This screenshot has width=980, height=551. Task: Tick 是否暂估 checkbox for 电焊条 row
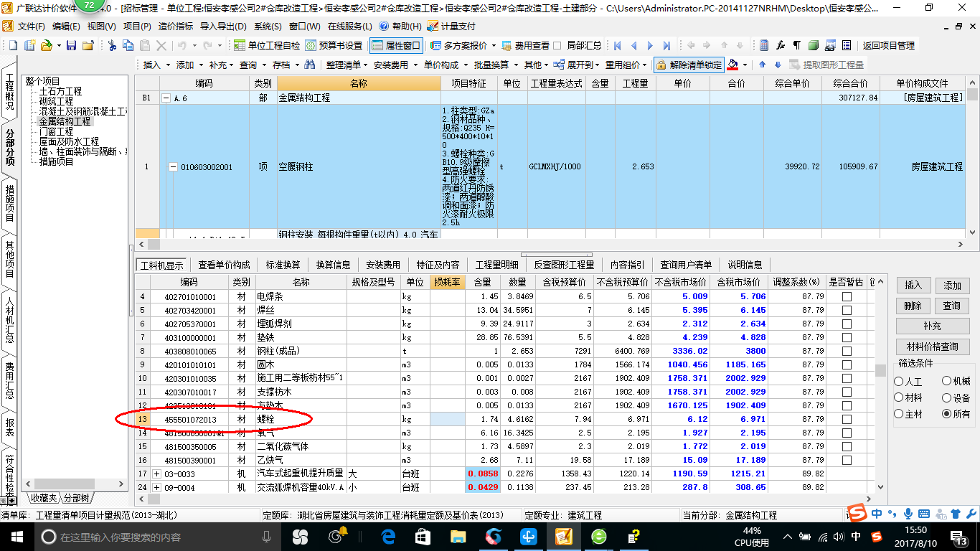coord(847,296)
